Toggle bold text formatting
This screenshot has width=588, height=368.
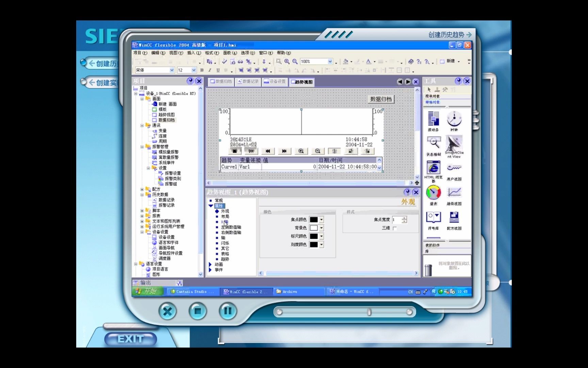202,70
